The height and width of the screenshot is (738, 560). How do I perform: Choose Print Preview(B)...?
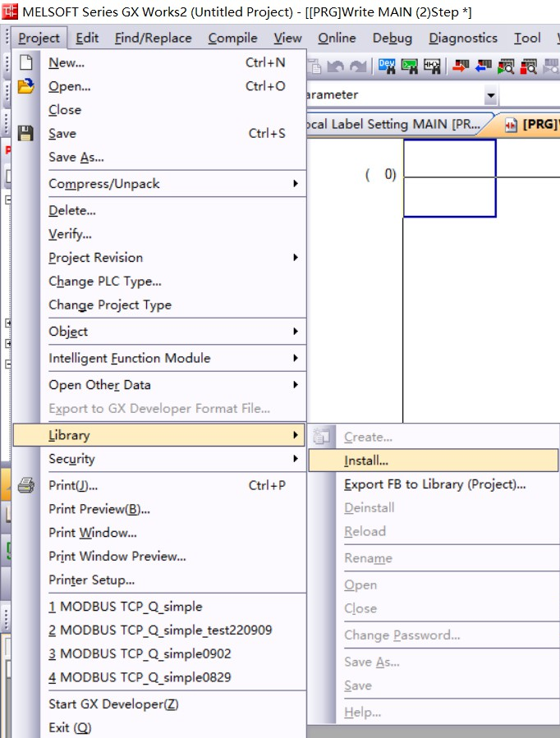point(159,509)
